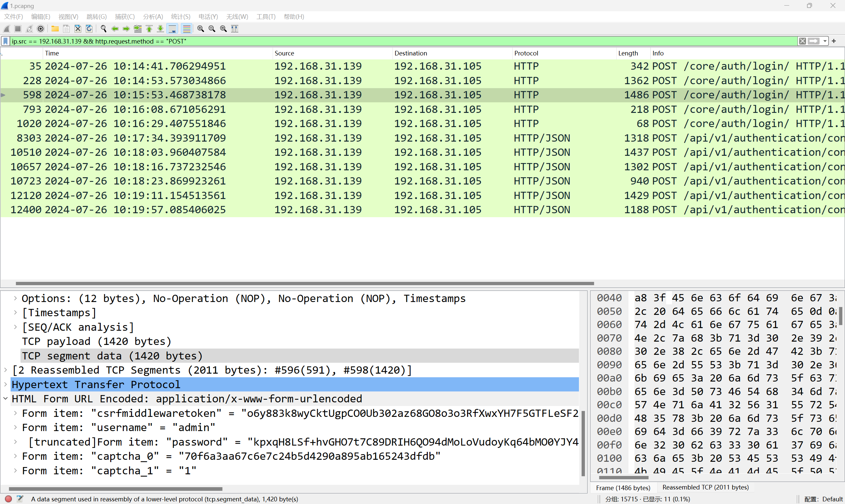Restart the current capture
Screen dimensions: 845x504
coord(30,29)
